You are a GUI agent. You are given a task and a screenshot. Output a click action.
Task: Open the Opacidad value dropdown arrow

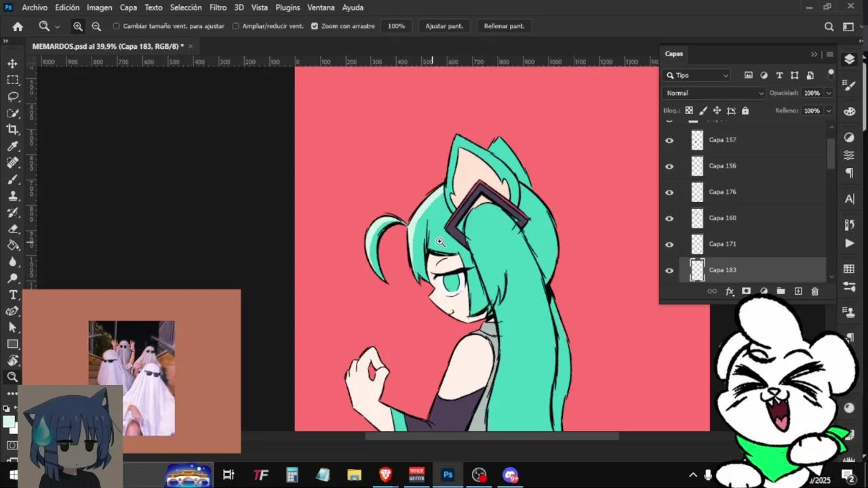829,93
